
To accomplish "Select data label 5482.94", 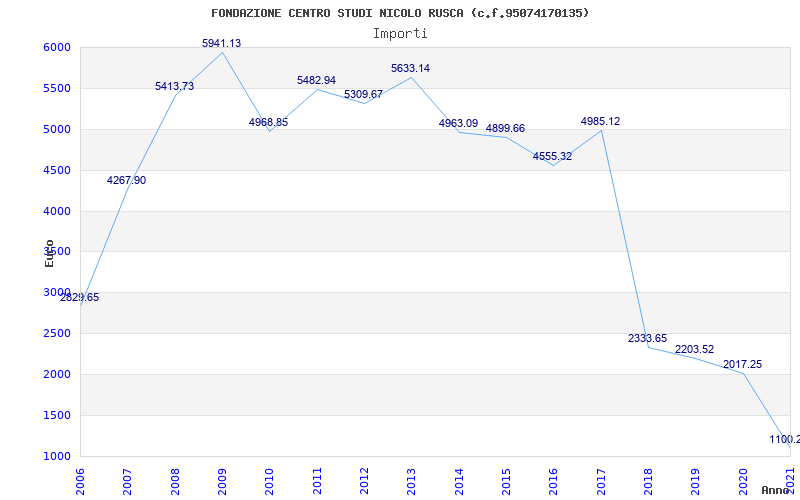I will coord(316,80).
